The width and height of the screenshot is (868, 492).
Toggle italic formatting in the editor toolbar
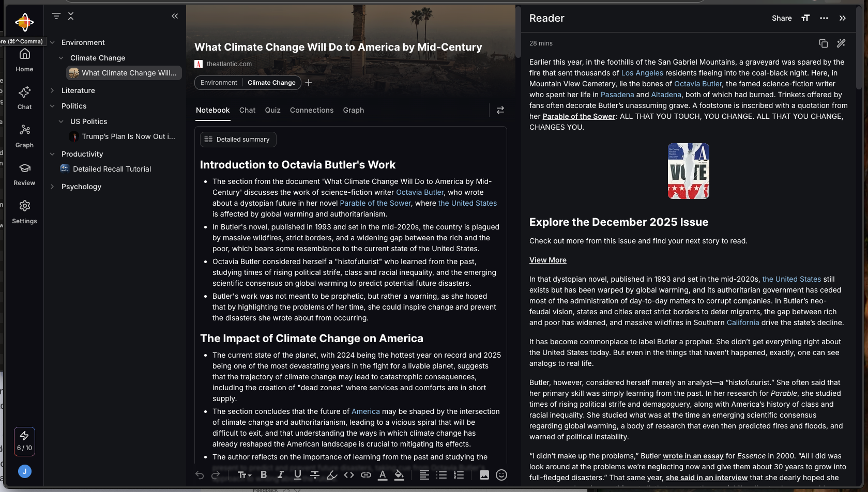tap(281, 475)
